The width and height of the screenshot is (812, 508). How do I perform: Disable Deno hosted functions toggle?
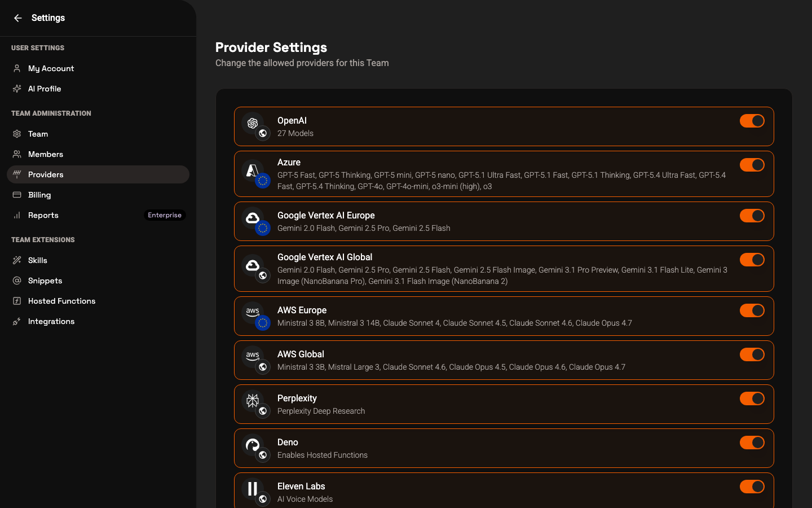(752, 443)
